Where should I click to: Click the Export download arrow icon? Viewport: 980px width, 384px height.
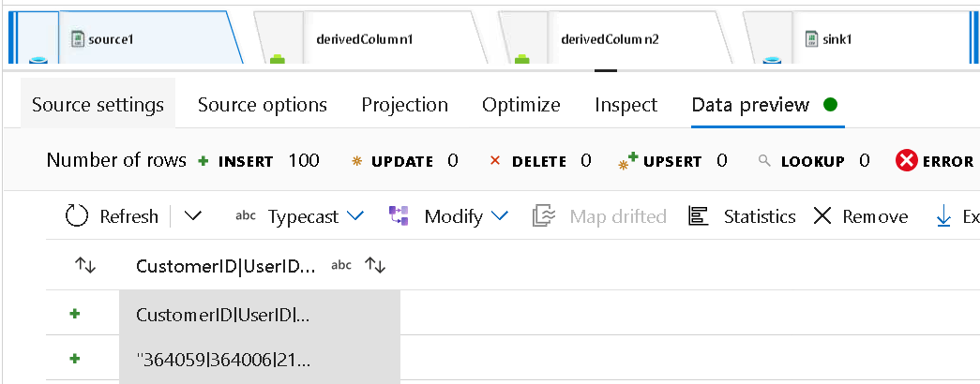click(943, 216)
